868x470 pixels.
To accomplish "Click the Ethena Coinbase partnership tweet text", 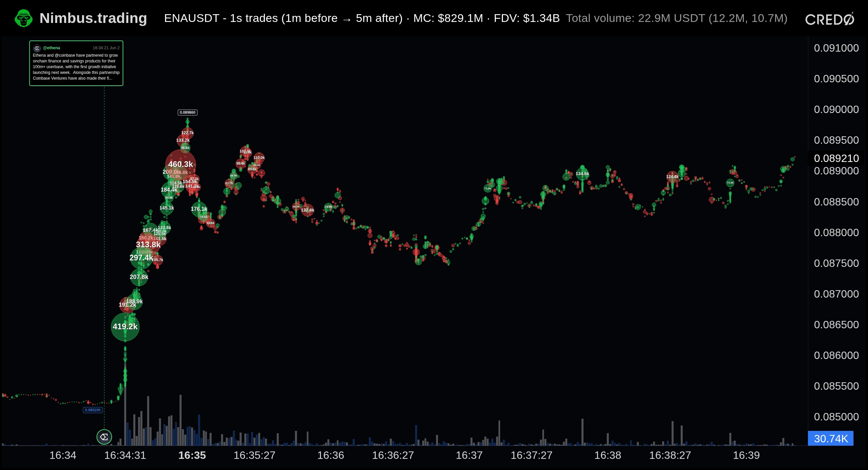I will [76, 67].
